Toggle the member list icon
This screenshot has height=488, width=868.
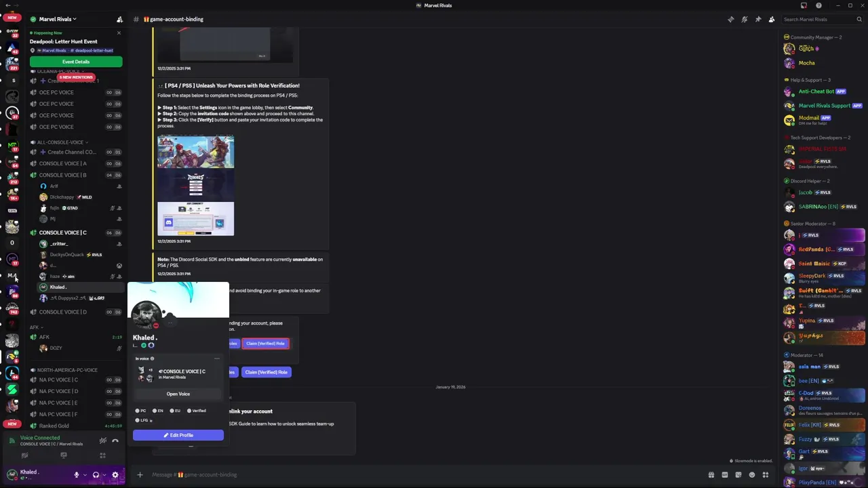pos(772,19)
